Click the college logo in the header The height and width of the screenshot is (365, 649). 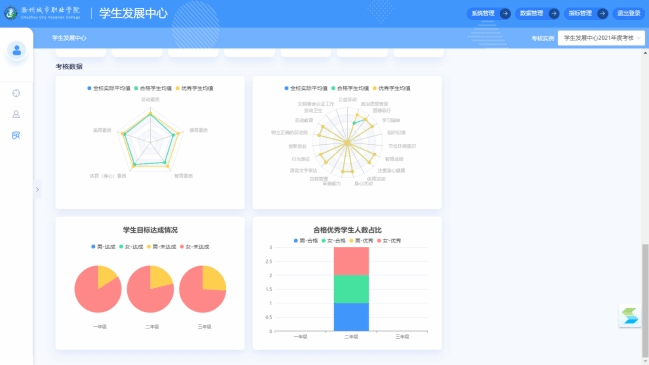point(11,13)
